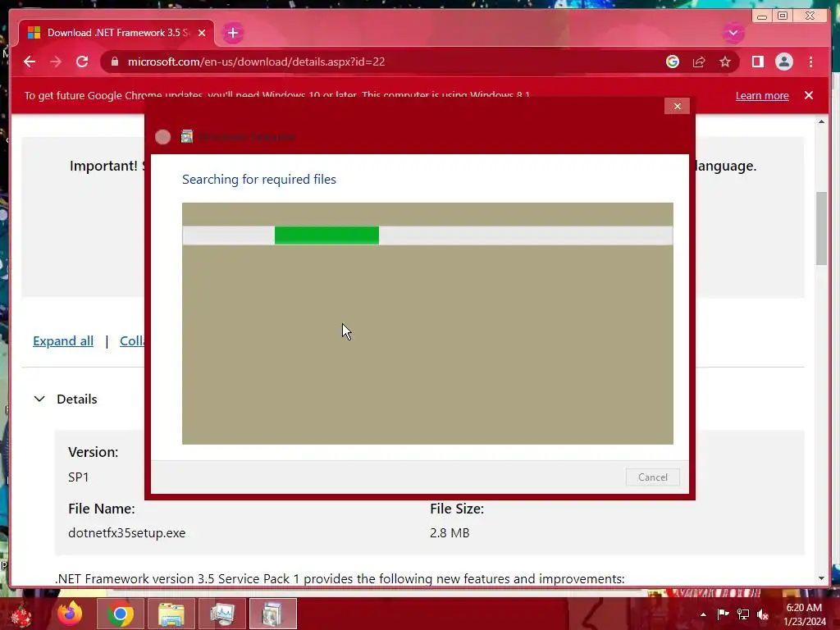Click the Windows Features title icon
The image size is (840, 630).
187,137
